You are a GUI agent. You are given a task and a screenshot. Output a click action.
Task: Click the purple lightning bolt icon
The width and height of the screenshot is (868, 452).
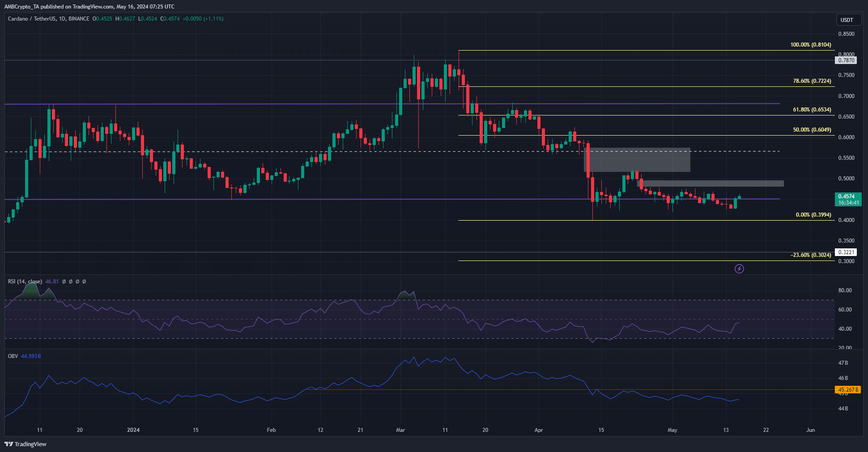click(740, 269)
